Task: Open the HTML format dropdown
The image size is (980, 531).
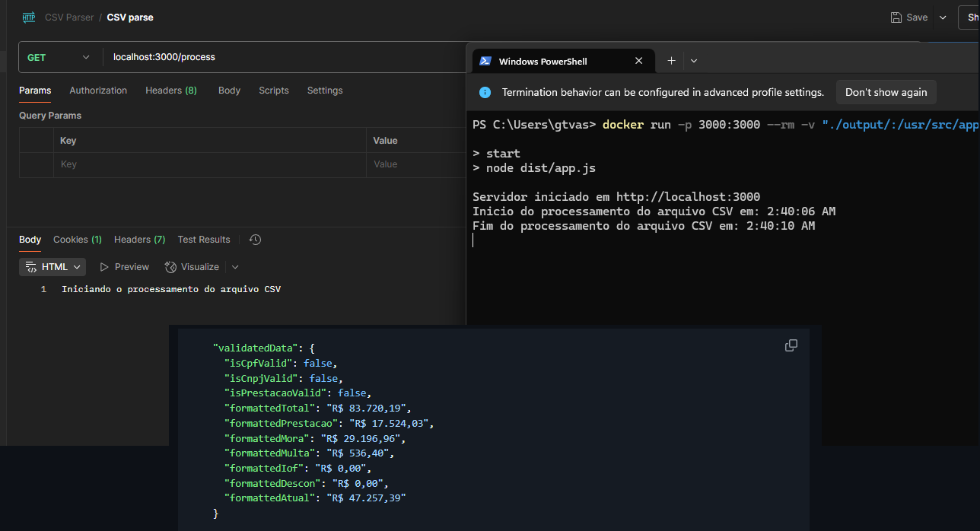Action: point(52,267)
